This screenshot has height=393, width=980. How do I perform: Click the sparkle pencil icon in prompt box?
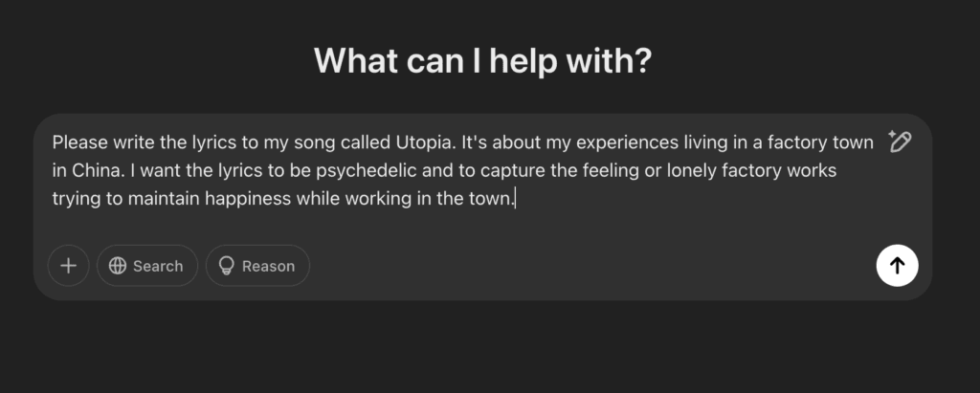click(x=899, y=142)
